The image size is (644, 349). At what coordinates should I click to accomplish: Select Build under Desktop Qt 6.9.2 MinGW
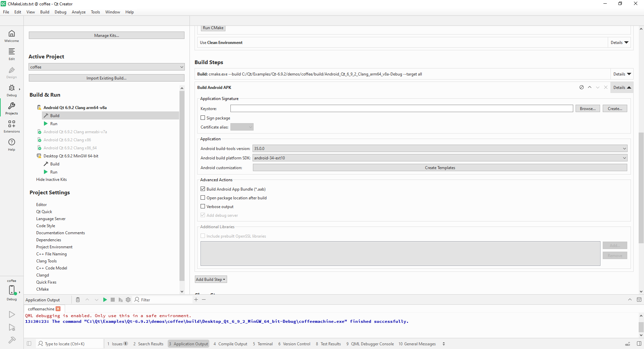point(55,164)
